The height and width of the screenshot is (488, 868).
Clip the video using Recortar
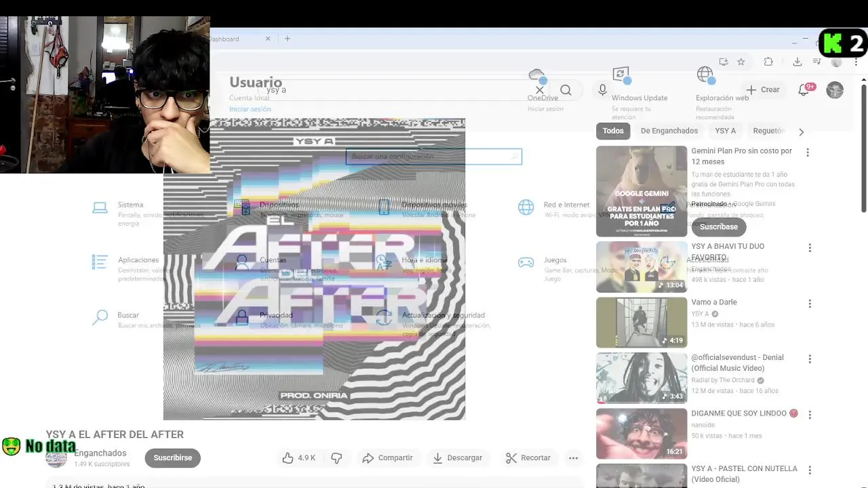[528, 458]
